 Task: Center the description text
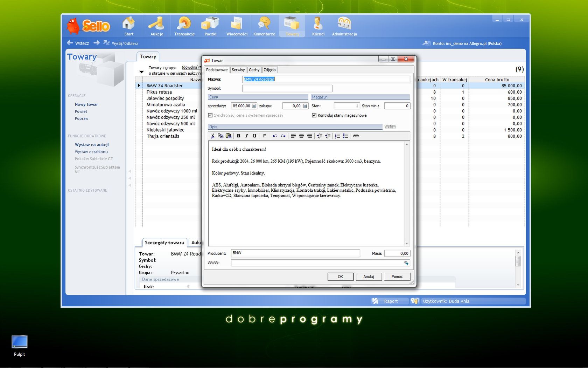point(301,136)
